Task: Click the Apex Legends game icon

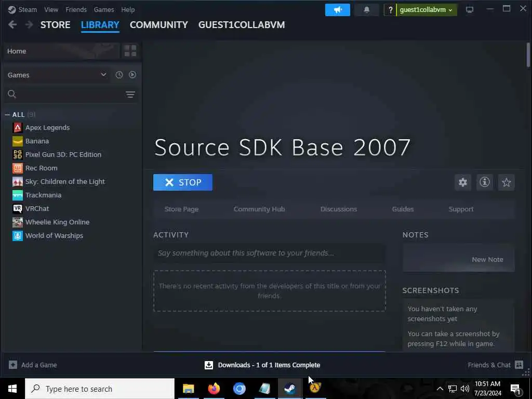Action: coord(18,128)
